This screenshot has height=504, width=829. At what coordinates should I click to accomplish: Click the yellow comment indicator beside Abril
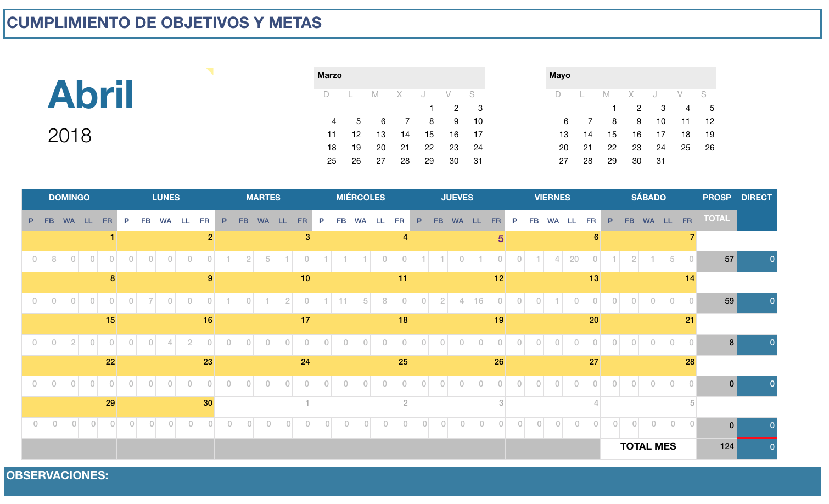pos(210,70)
